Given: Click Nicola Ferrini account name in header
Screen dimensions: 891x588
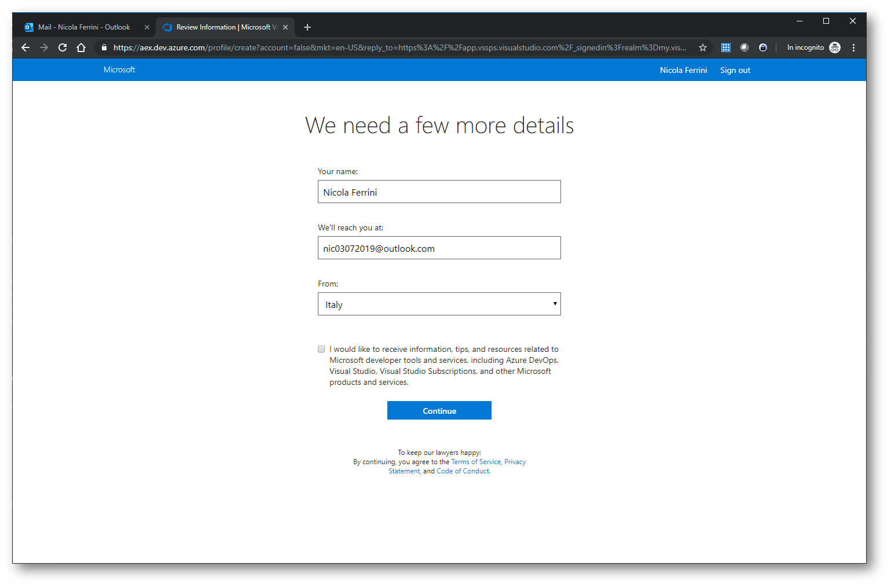Looking at the screenshot, I should coord(684,70).
